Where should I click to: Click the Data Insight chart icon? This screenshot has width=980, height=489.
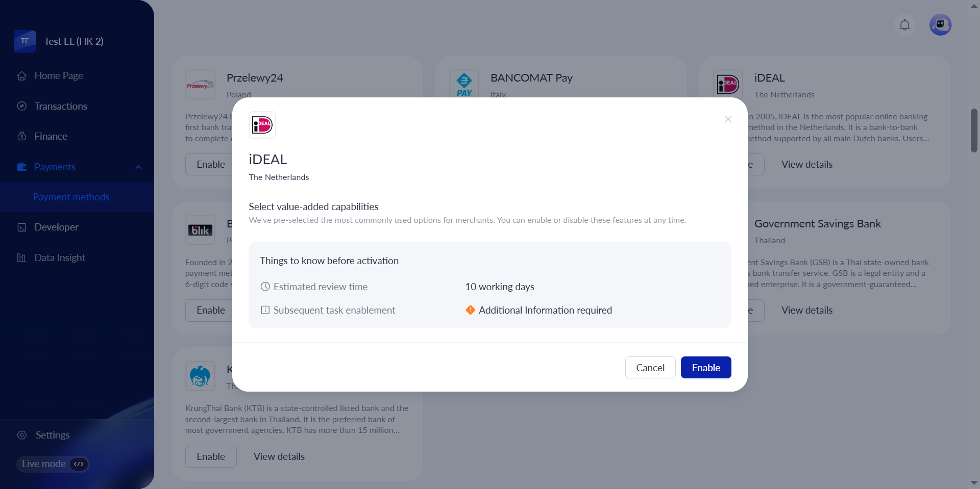tap(22, 258)
